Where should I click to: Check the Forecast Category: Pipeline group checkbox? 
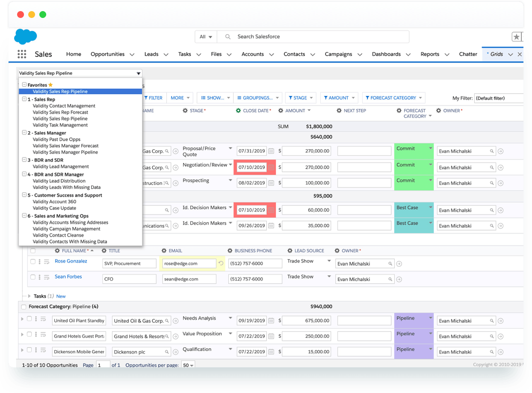click(x=24, y=307)
